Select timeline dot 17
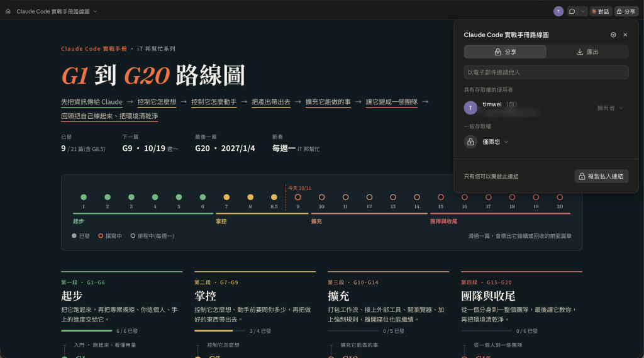Image resolution: width=644 pixels, height=358 pixels. coord(488,198)
